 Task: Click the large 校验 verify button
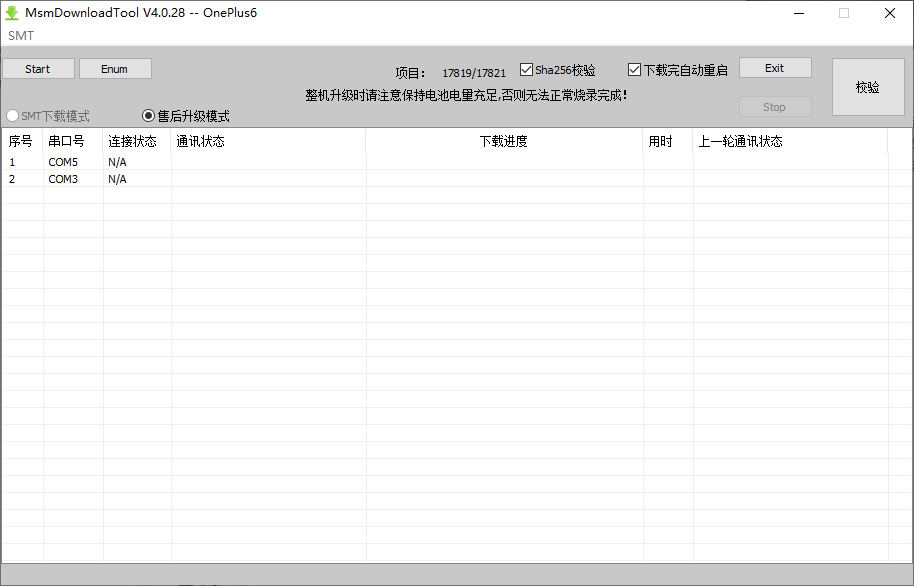point(867,87)
